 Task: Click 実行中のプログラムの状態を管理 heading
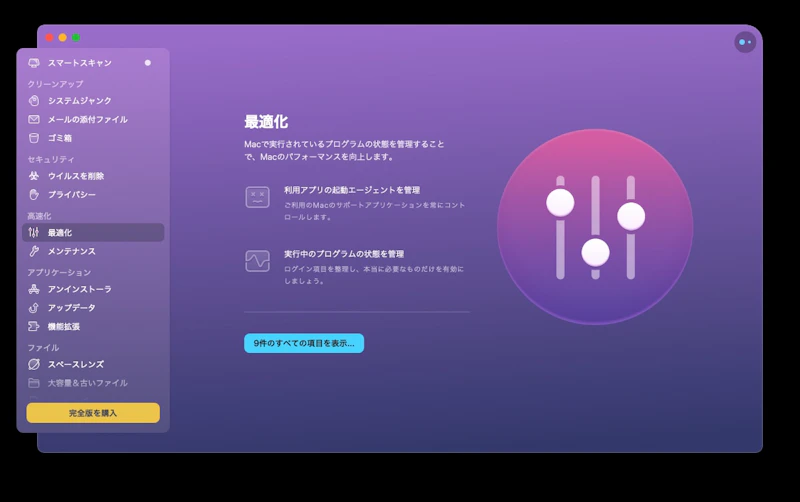click(344, 254)
